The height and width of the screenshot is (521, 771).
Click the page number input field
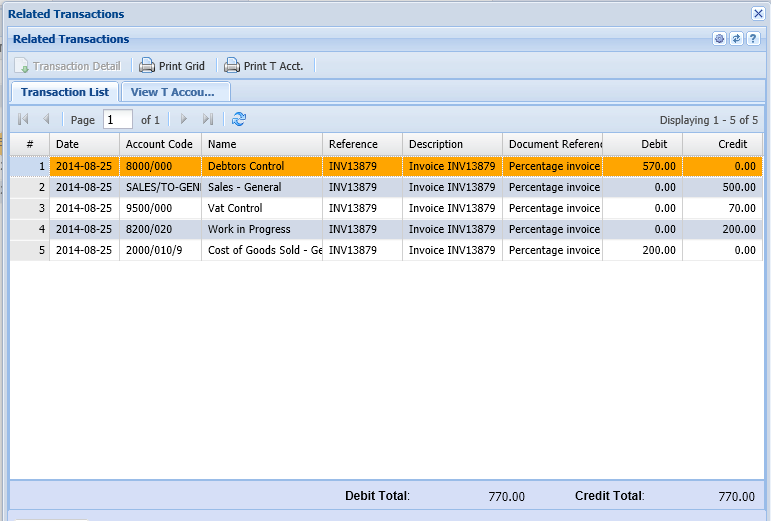pos(117,119)
